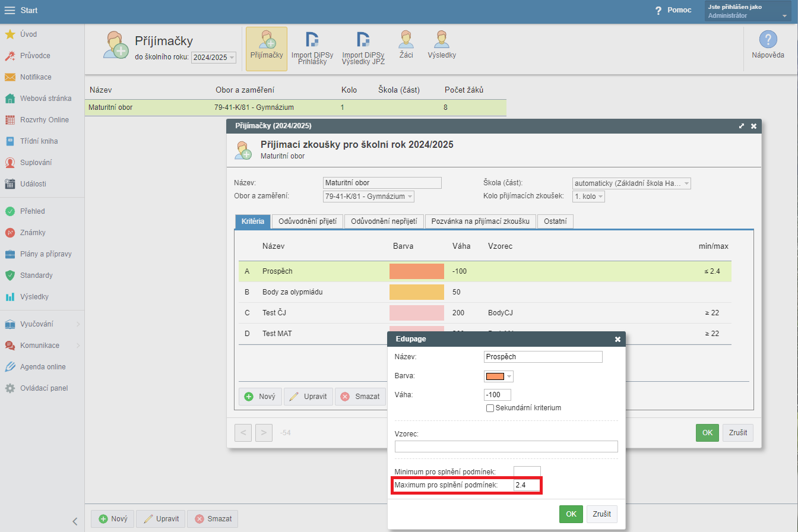Click Název field in Edupage dialog
Image resolution: width=798 pixels, height=532 pixels.
pyautogui.click(x=543, y=357)
